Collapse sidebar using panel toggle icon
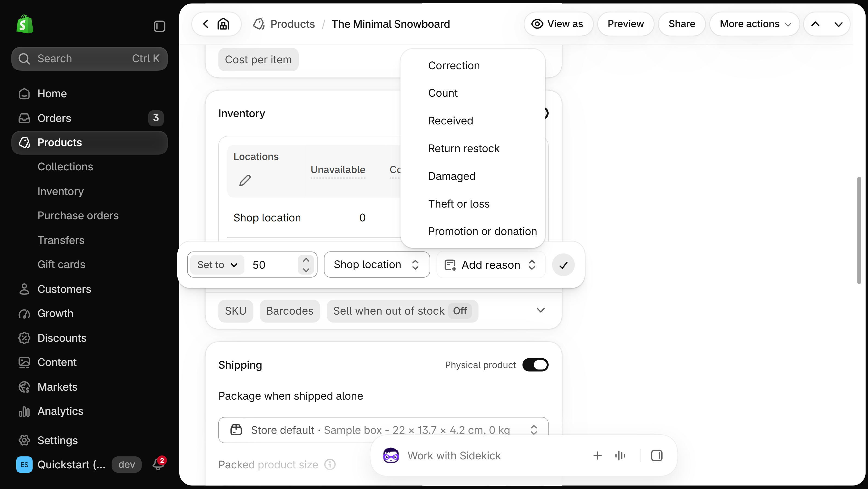 click(159, 26)
